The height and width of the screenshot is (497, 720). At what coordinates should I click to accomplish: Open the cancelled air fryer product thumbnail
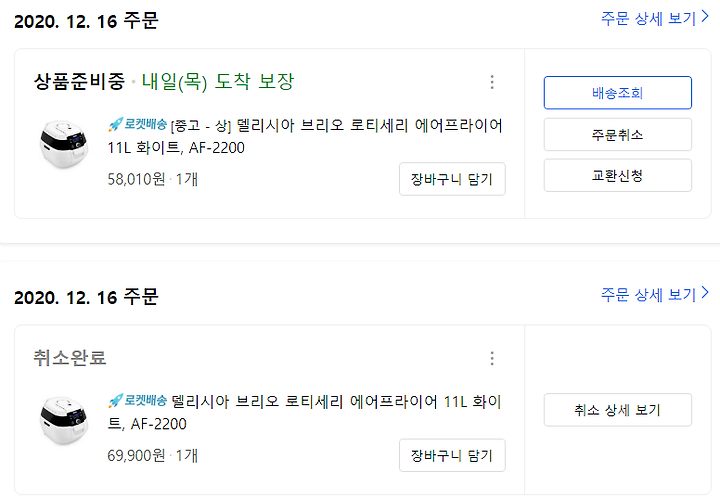[x=64, y=420]
